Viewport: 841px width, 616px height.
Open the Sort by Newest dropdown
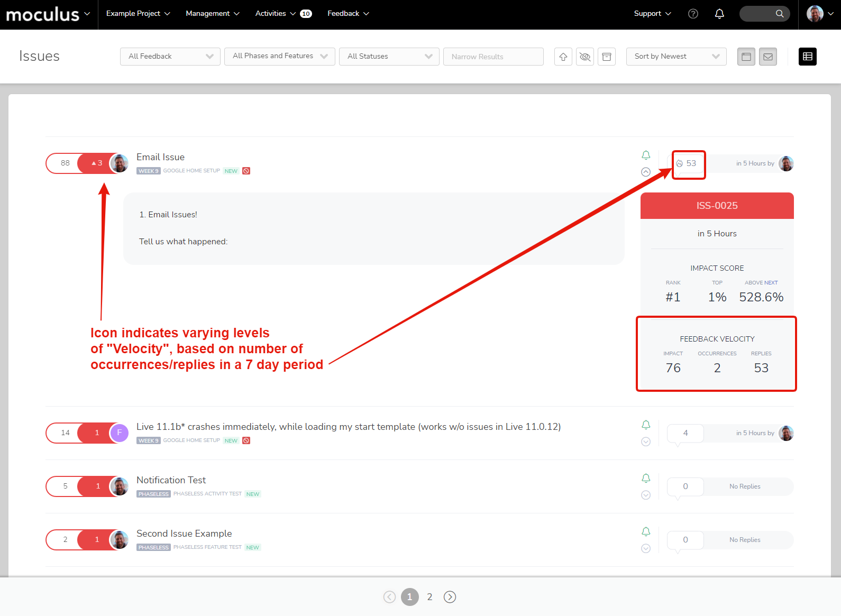[x=676, y=57]
